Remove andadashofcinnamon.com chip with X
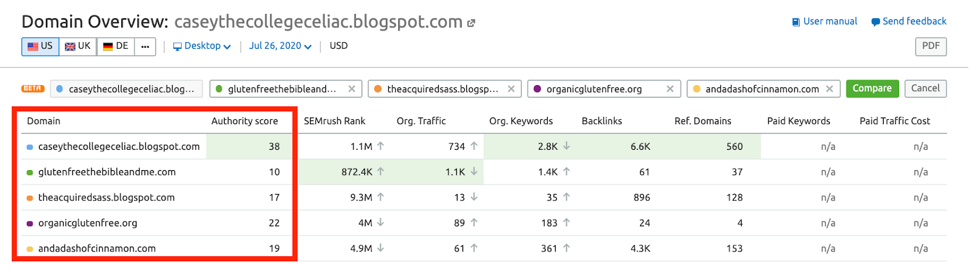 pos(829,89)
